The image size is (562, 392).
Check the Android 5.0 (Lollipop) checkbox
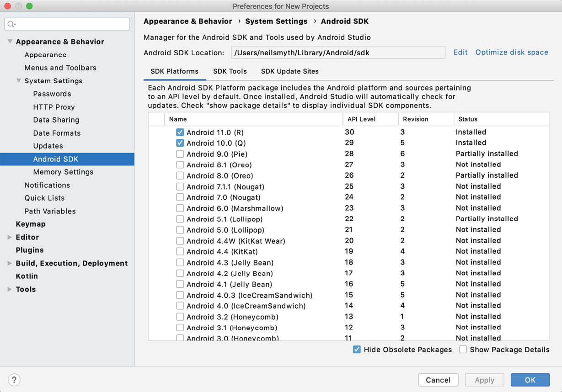tap(180, 230)
